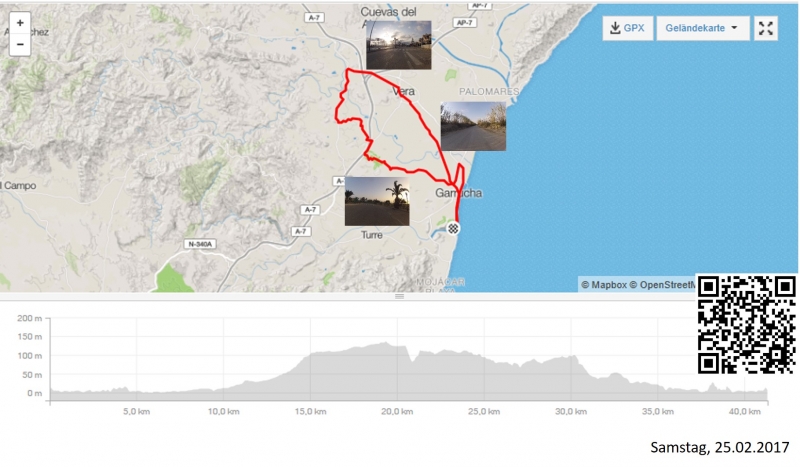Image resolution: width=800 pixels, height=467 pixels.
Task: Click the Vera town label on the map
Action: click(404, 91)
